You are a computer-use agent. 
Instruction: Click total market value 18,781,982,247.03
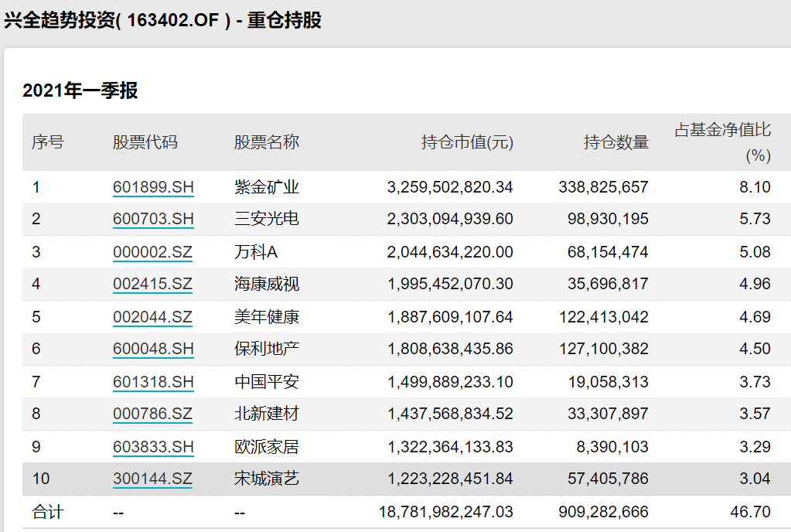point(446,512)
